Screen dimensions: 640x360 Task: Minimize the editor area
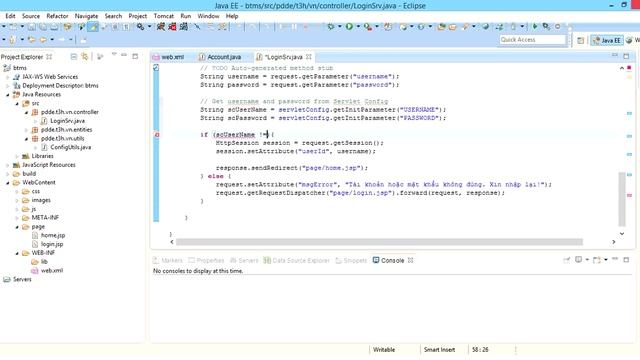[x=615, y=55]
